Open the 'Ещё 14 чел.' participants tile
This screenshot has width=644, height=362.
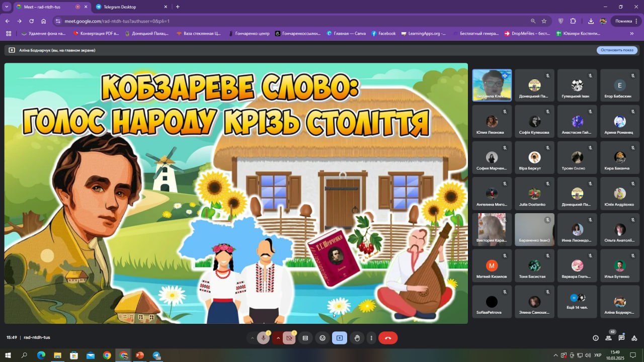coord(577,302)
